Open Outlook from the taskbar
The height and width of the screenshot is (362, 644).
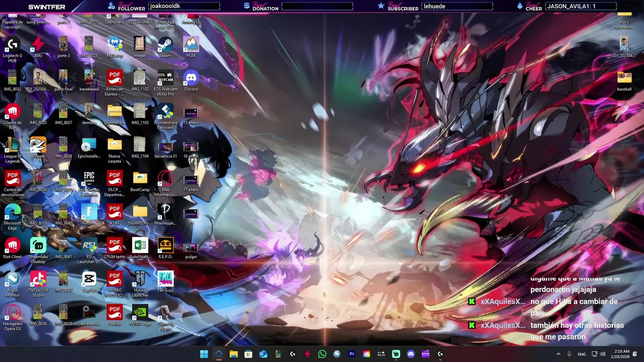[263, 354]
